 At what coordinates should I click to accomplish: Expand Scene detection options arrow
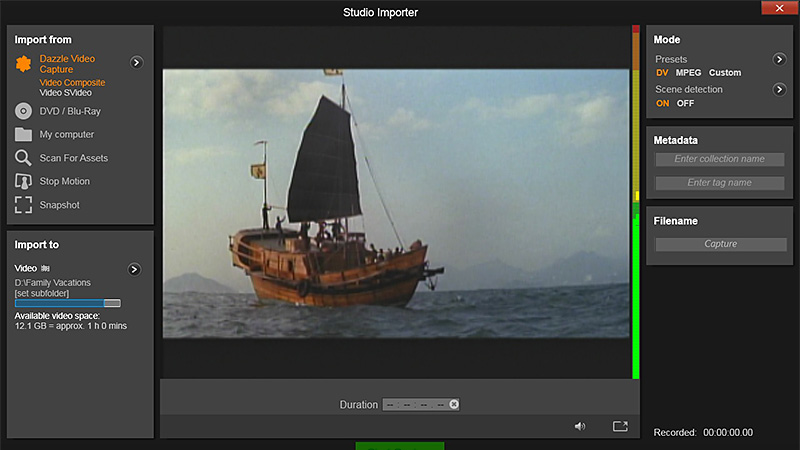coord(779,90)
